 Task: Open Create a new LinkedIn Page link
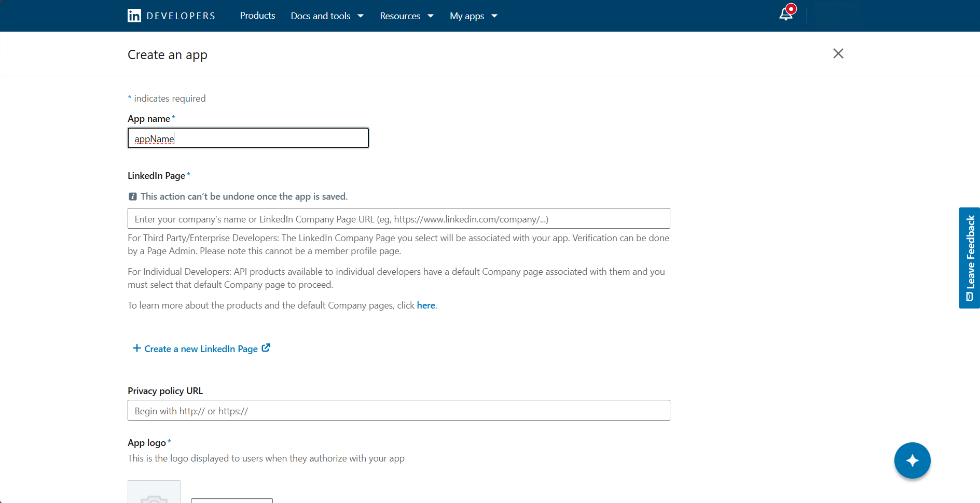201,348
